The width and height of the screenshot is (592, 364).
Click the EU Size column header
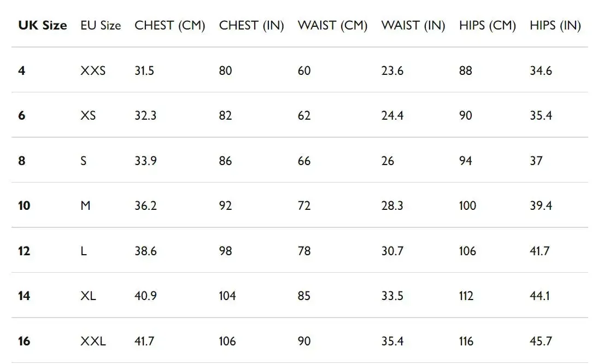pos(101,26)
